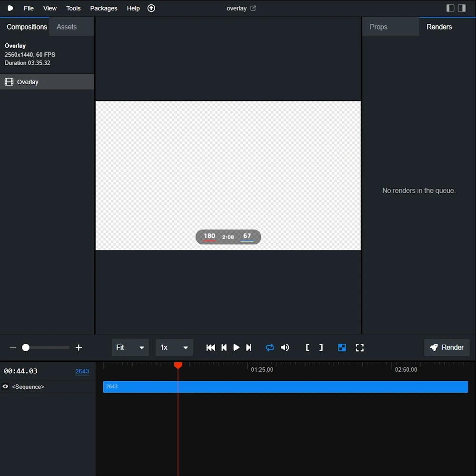Click the film strip icon beside Overlay
The height and width of the screenshot is (476, 476).
tap(9, 82)
